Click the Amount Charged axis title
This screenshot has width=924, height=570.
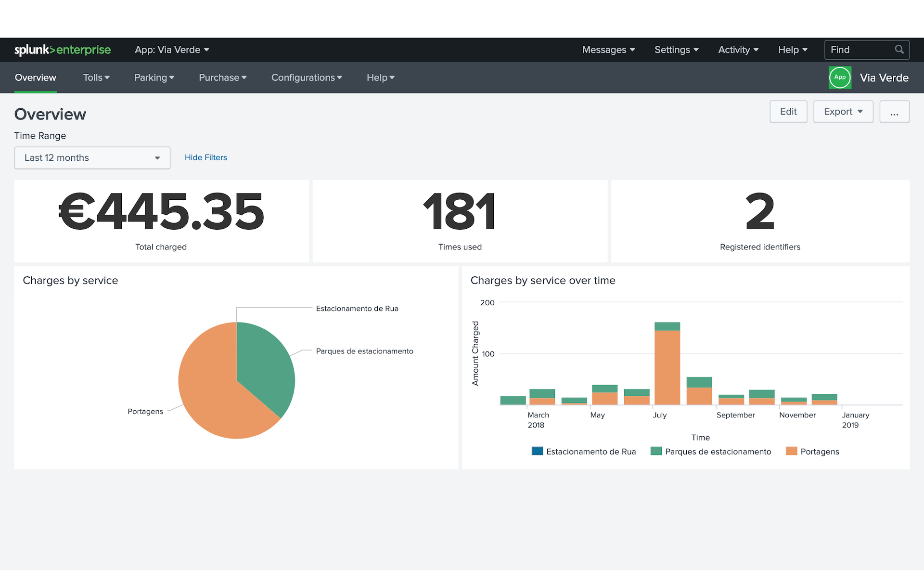pyautogui.click(x=475, y=353)
